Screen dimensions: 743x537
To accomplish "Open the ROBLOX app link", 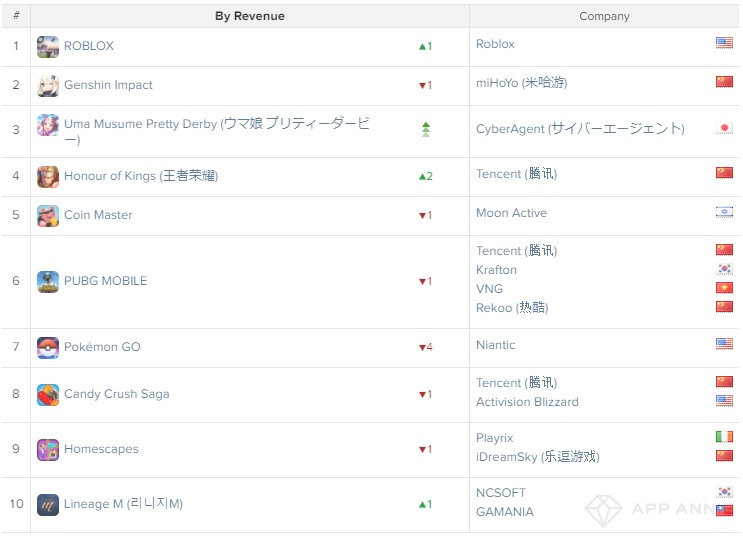I will (89, 46).
